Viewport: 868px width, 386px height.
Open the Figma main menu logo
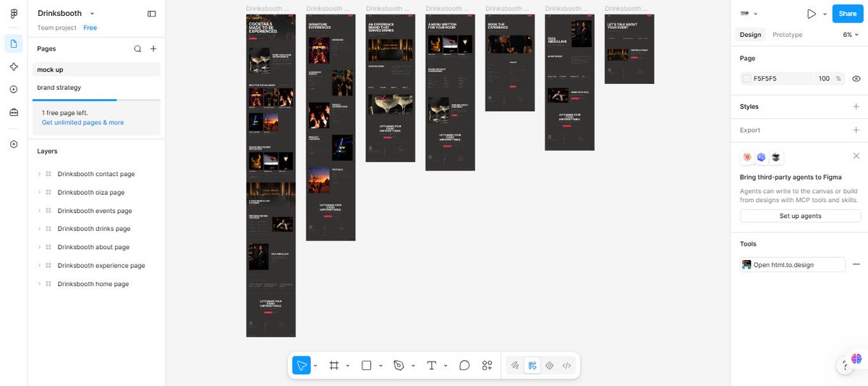[x=14, y=14]
